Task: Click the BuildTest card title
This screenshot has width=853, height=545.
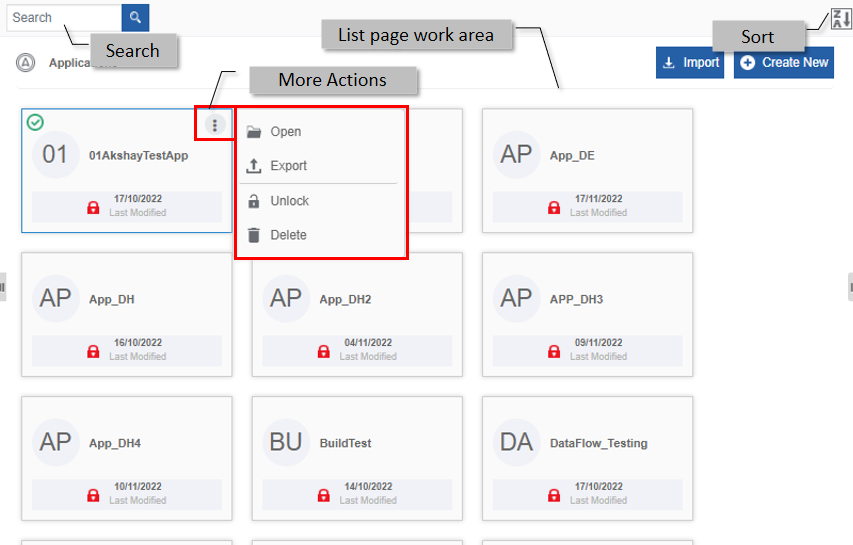Action: point(345,443)
